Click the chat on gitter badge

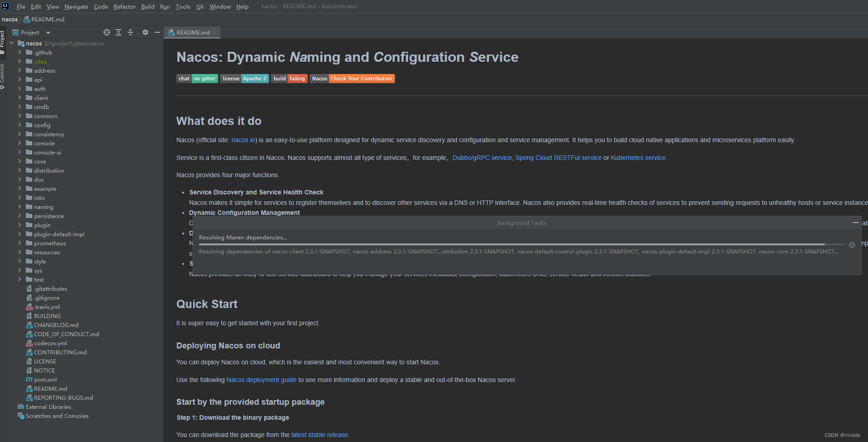(x=197, y=79)
